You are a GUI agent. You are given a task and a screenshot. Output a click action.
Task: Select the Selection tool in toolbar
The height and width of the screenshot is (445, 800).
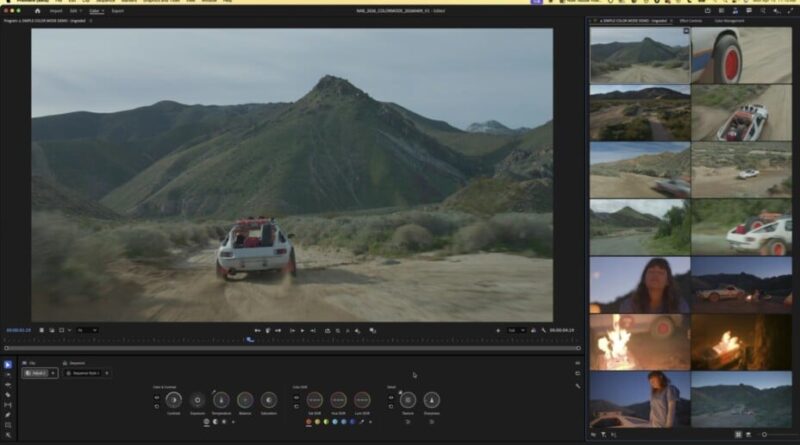8,364
